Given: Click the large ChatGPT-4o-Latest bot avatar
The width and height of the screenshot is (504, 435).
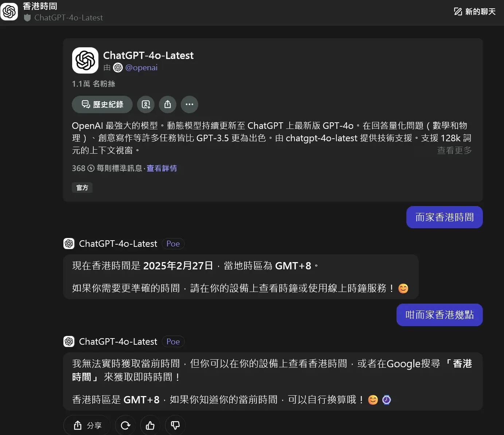Looking at the screenshot, I should point(85,60).
